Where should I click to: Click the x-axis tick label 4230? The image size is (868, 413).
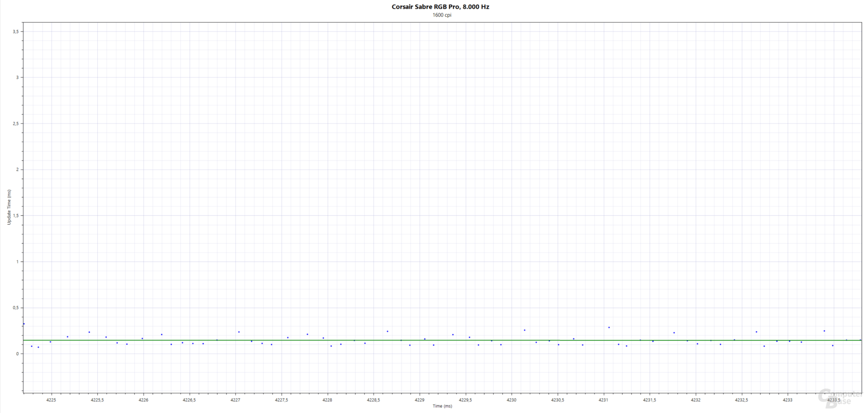point(512,400)
